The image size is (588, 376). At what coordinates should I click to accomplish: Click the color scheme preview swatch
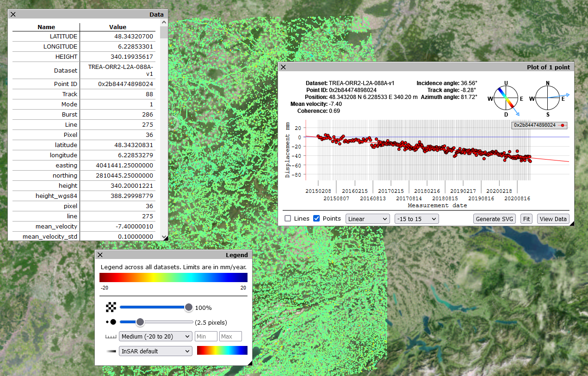coord(222,351)
